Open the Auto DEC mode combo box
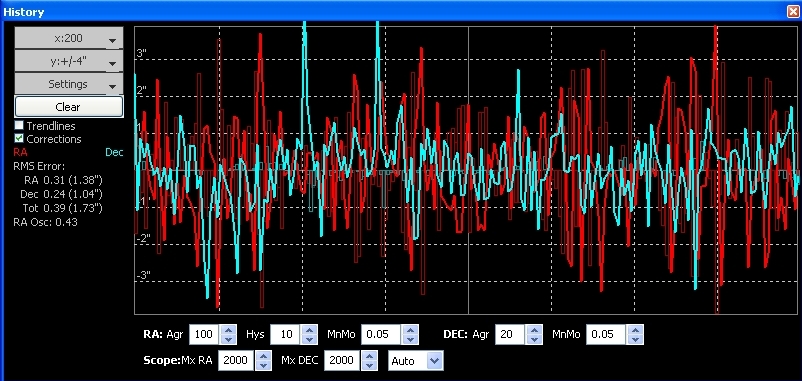Viewport: 802px width, 381px height. pos(415,361)
